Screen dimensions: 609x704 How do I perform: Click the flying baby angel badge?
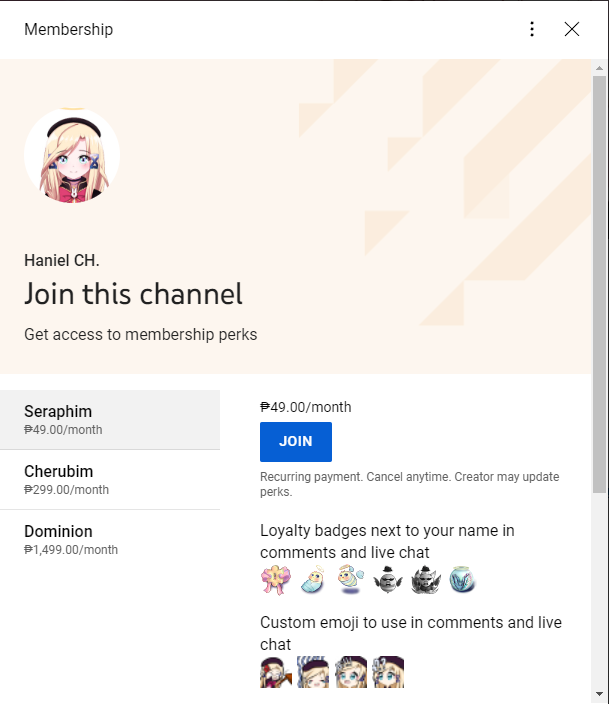pos(351,580)
